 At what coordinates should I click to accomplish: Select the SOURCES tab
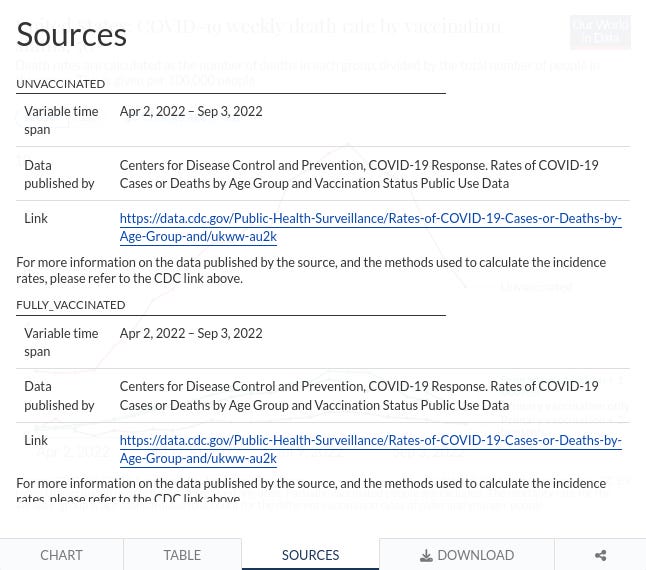(x=310, y=555)
